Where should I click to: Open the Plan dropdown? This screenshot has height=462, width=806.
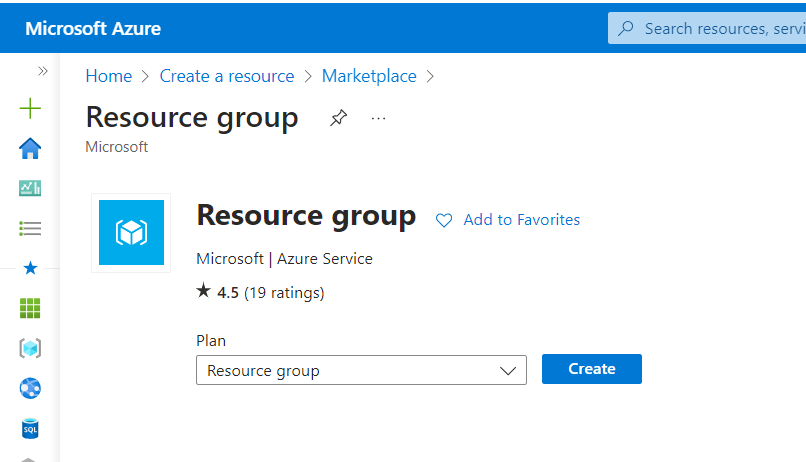click(x=361, y=370)
